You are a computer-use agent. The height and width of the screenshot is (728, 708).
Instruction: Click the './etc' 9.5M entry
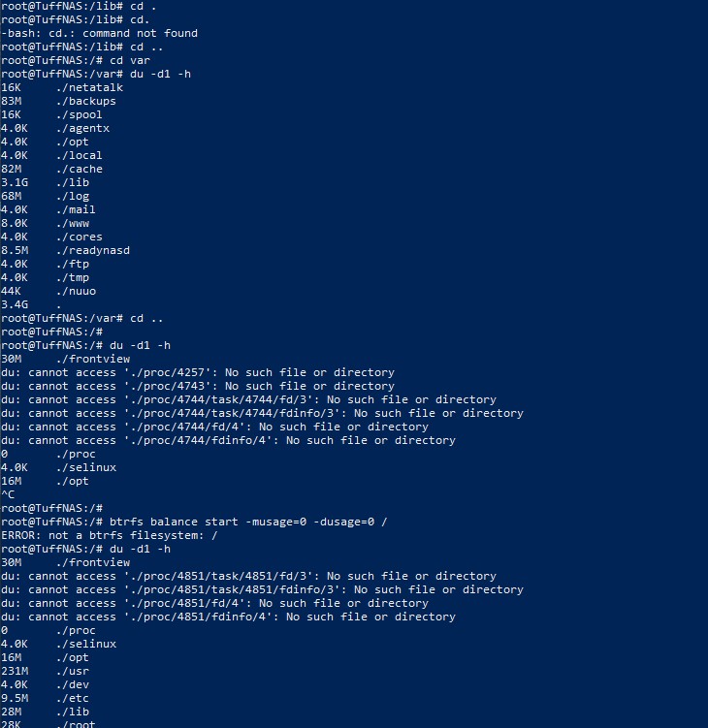[x=45, y=698]
